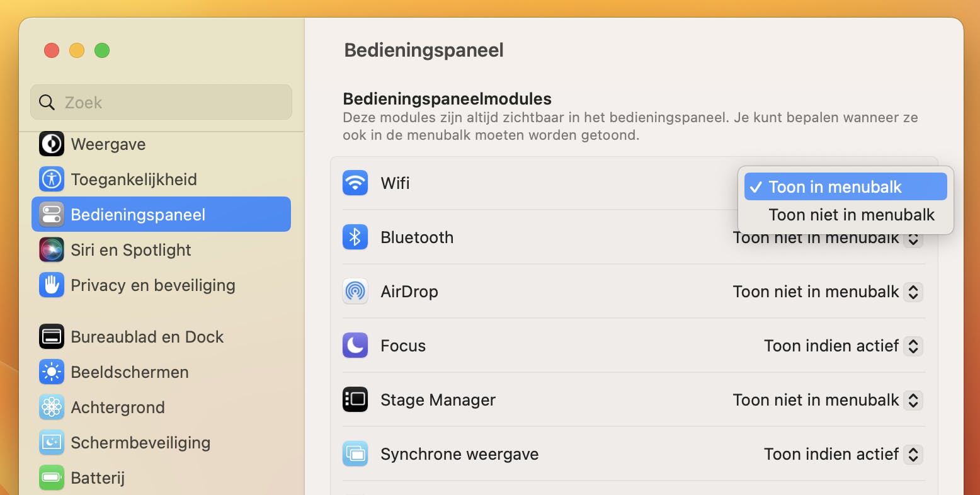Click the Synchrone weergave icon
The image size is (980, 495).
point(355,454)
